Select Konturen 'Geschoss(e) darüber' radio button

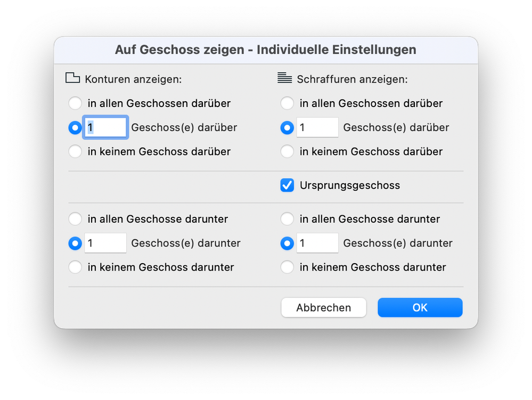click(x=75, y=128)
